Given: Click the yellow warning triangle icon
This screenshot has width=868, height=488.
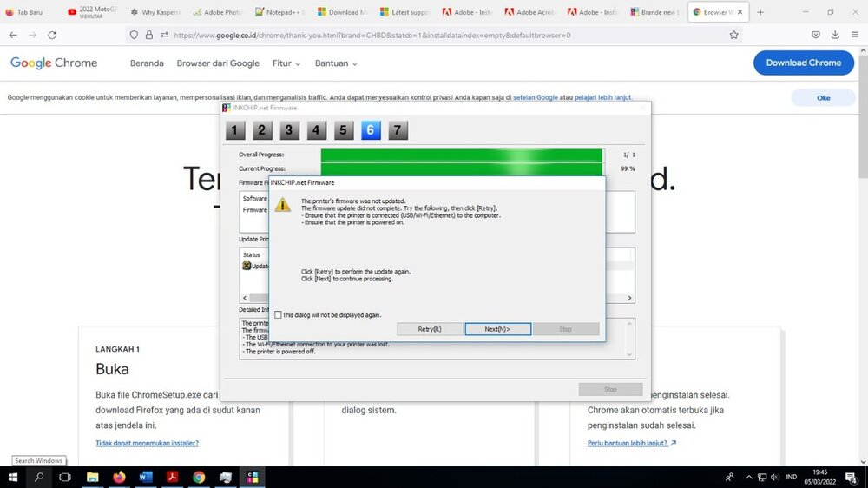Looking at the screenshot, I should coord(283,205).
